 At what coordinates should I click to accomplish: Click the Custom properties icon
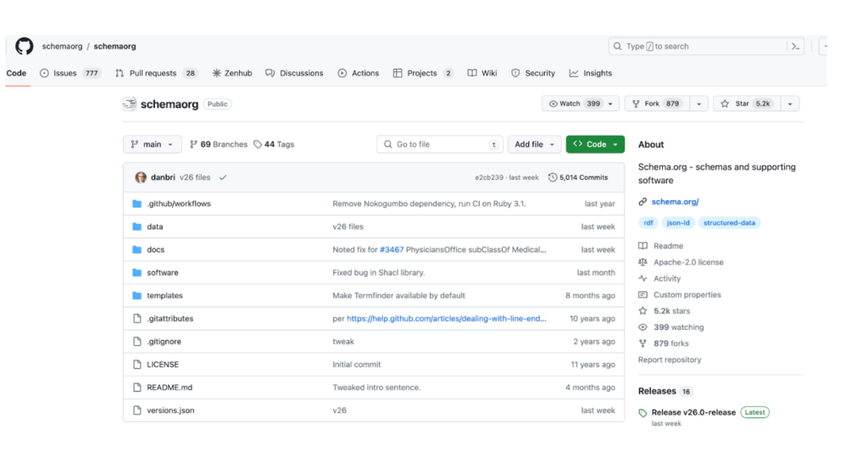pyautogui.click(x=643, y=294)
